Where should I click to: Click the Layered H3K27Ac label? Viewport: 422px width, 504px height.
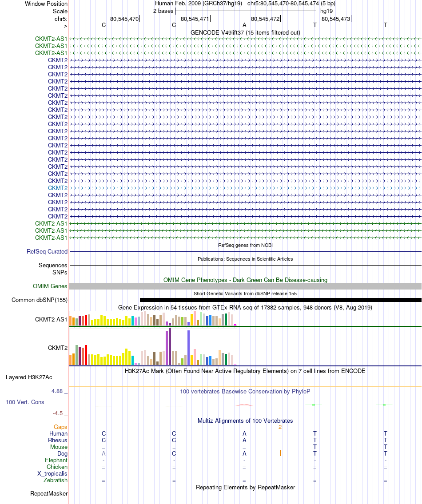pos(29,377)
